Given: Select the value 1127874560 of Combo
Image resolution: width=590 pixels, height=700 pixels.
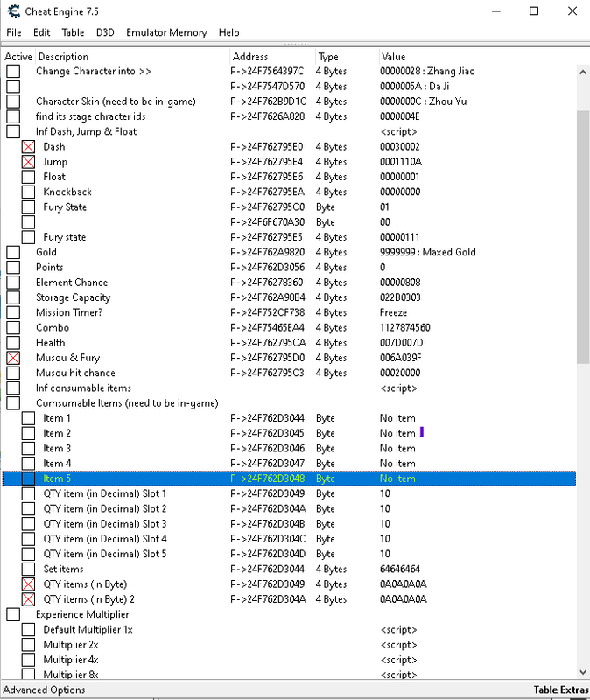Looking at the screenshot, I should 404,327.
